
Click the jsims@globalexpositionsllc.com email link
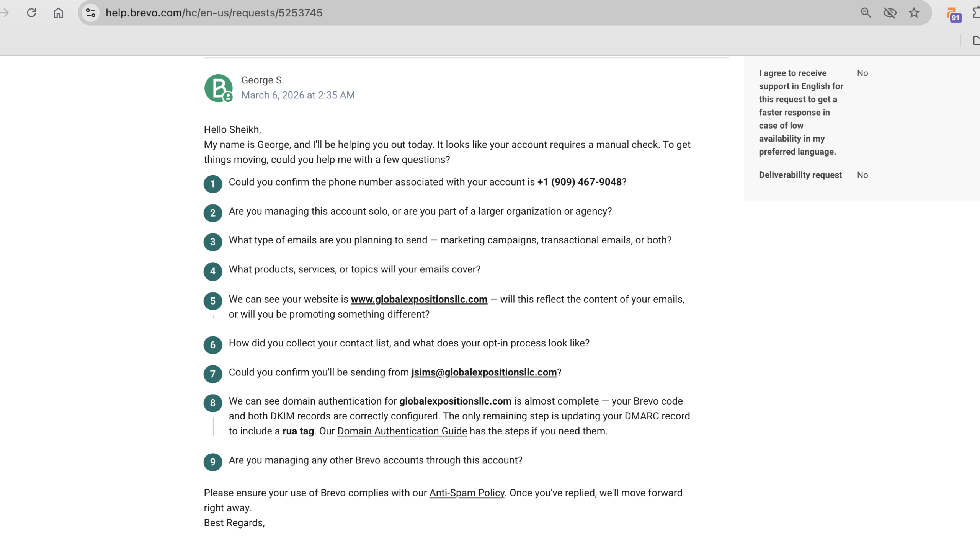483,372
